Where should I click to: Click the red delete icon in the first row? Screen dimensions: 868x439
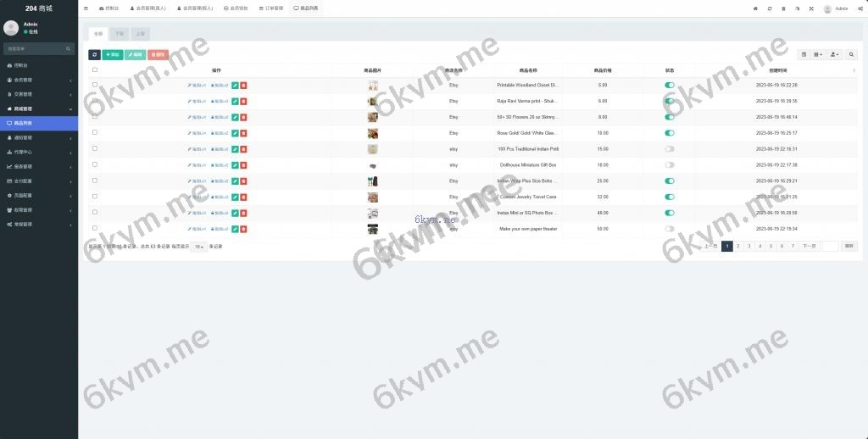244,86
